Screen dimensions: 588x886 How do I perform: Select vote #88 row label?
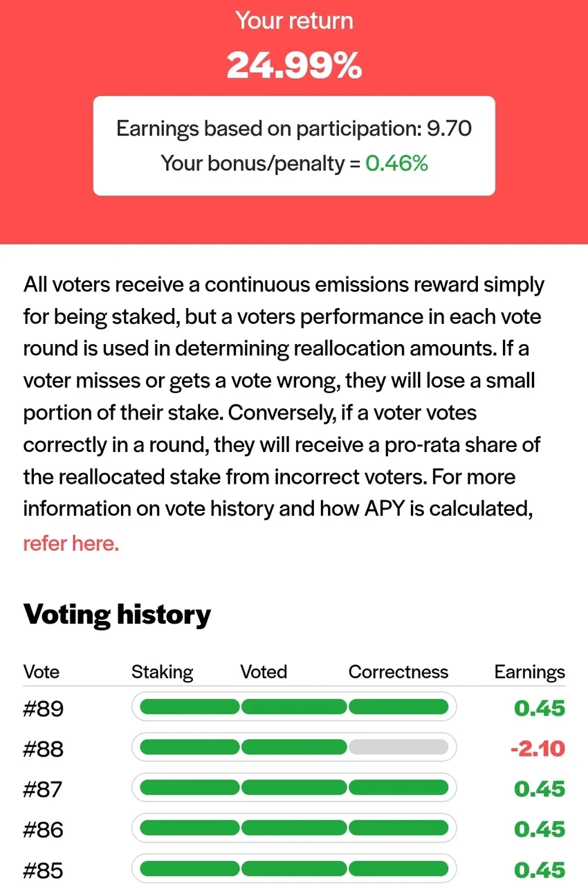[x=43, y=749]
